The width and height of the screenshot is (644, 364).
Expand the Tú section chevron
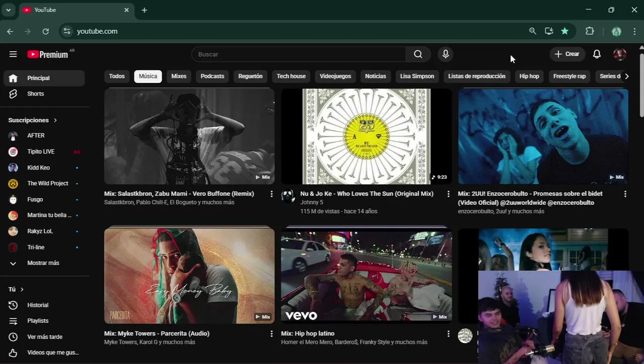[x=22, y=290]
